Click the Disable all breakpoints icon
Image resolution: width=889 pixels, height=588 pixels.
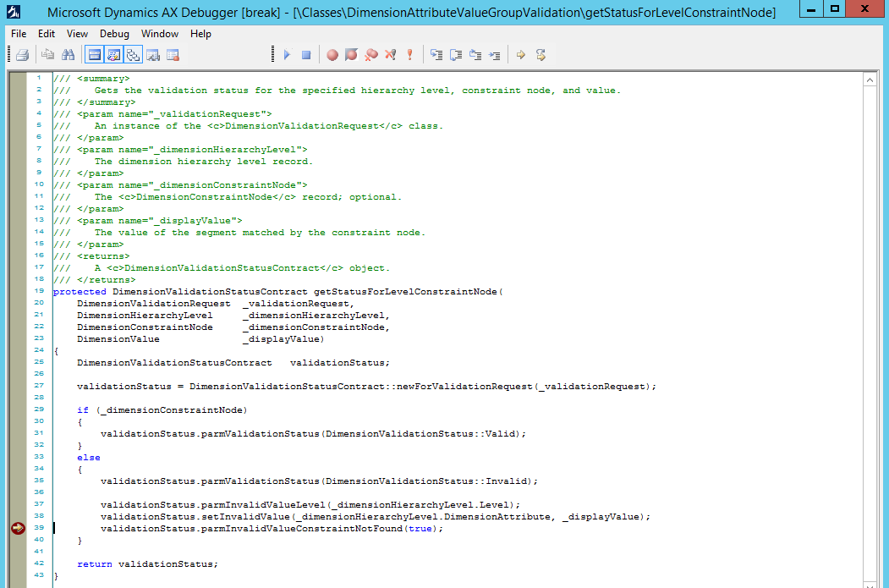pos(391,55)
